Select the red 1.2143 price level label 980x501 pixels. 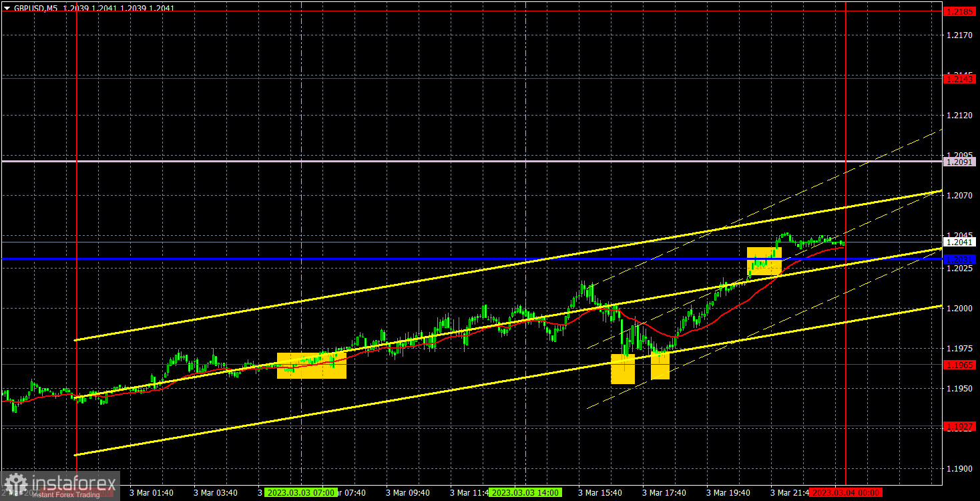960,79
